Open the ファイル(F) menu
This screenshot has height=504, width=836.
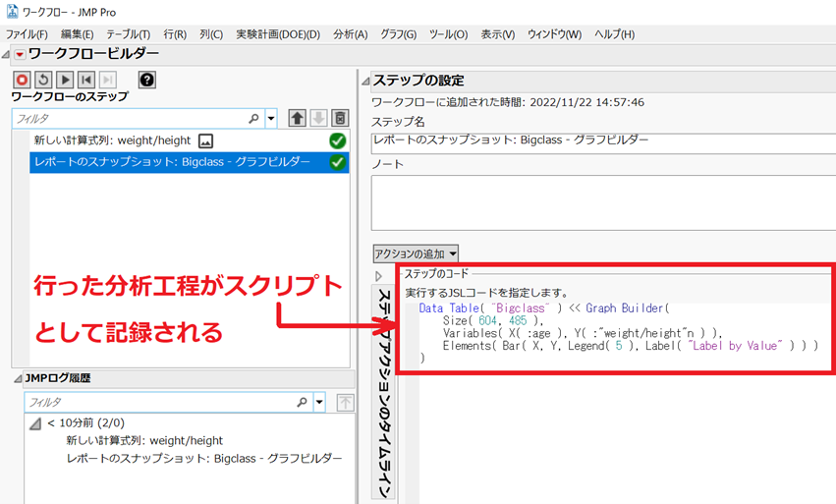27,34
